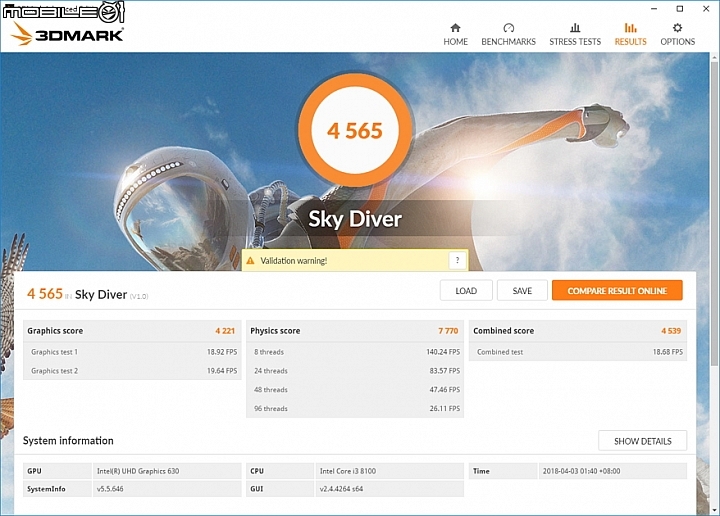The image size is (720, 516).
Task: Click the GUI version v2.4.4264 s64
Action: tap(341, 489)
